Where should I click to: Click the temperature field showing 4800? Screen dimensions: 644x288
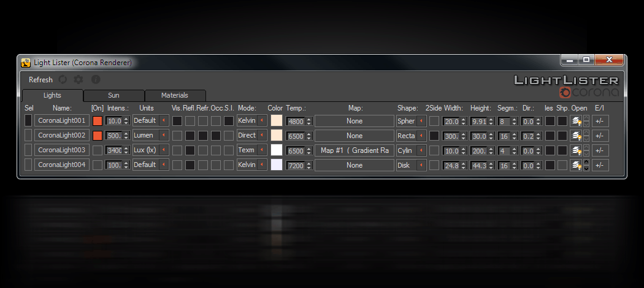296,122
